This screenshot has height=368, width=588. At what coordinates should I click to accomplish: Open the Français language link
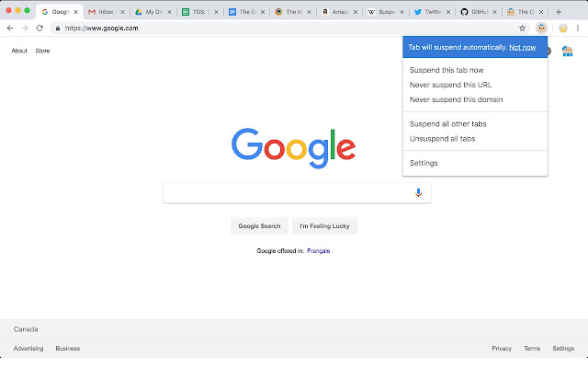319,251
